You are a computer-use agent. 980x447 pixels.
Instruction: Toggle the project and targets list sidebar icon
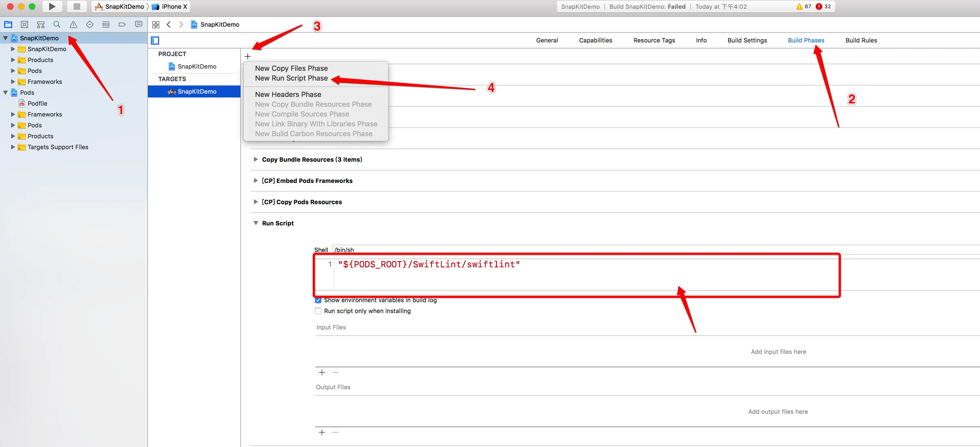pyautogui.click(x=155, y=40)
